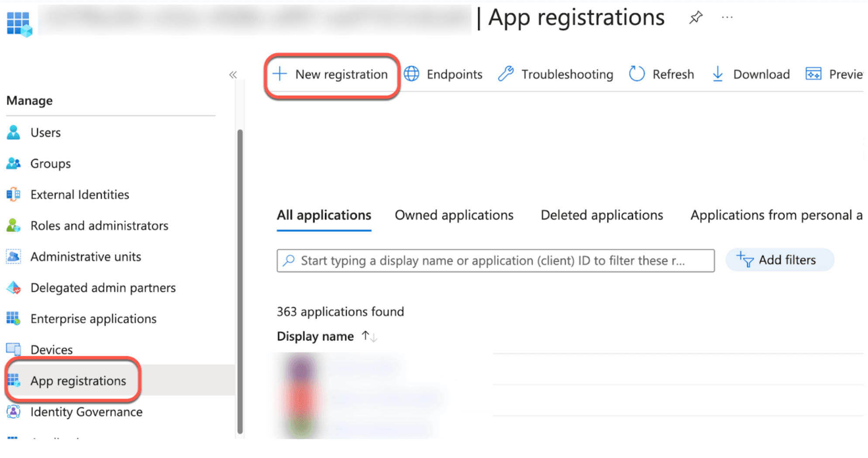Image resolution: width=868 pixels, height=458 pixels.
Task: Click the Refresh circular arrow icon
Action: (x=637, y=74)
